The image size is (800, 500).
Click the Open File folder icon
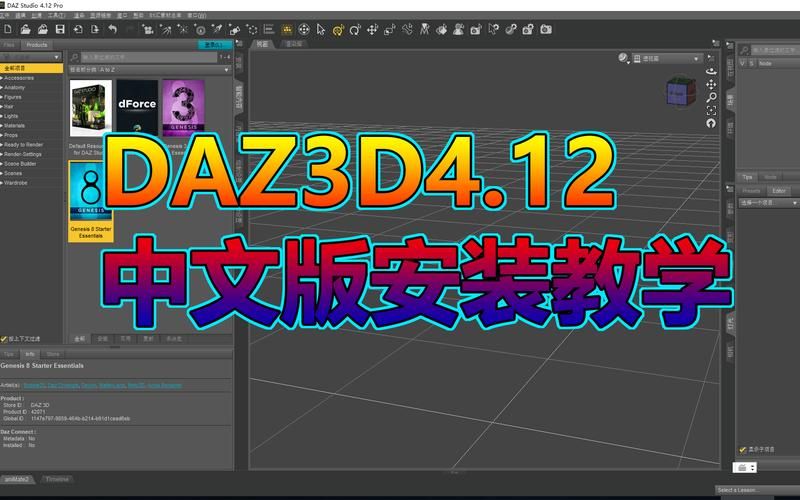(x=25, y=30)
